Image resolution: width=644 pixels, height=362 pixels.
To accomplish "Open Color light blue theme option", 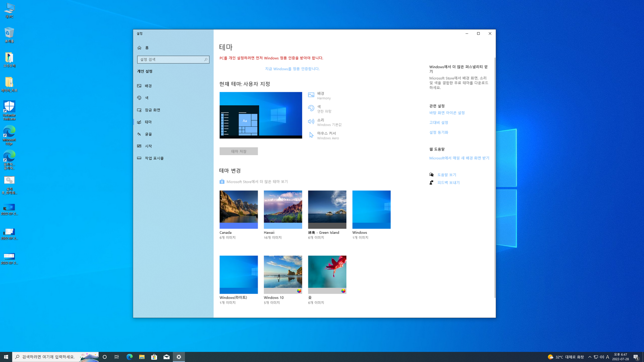I will [x=320, y=109].
